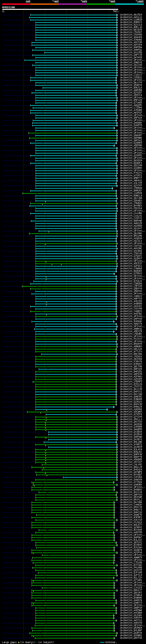The image size is (146, 644).
Task: Click the 541 query length label
Action: point(115,11)
